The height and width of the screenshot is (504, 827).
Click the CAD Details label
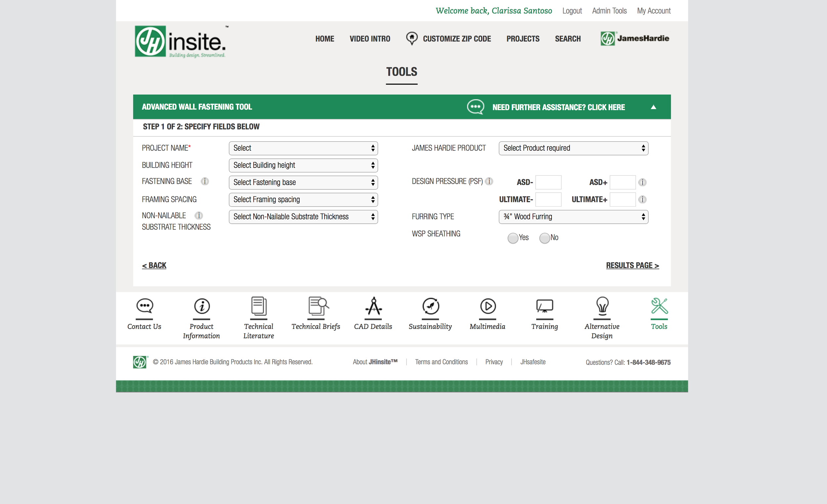click(373, 326)
